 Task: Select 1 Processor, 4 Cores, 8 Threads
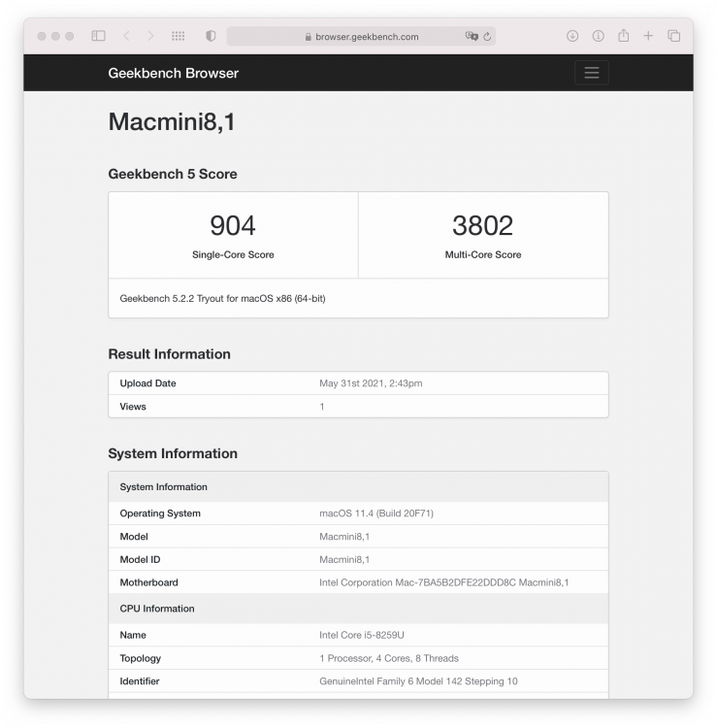[389, 658]
